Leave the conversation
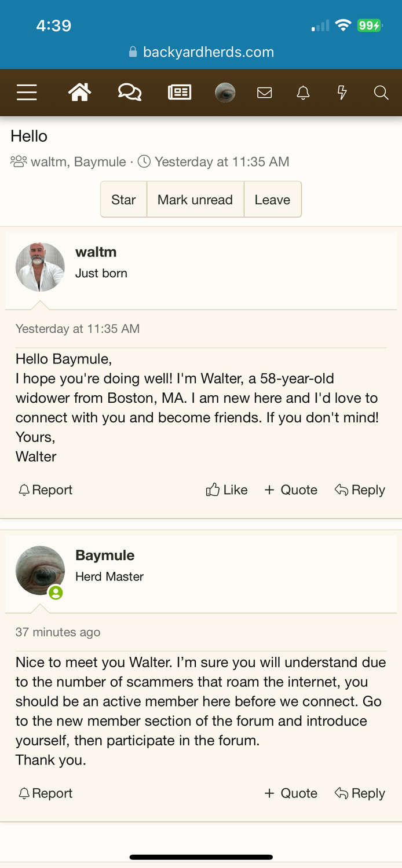402x868 pixels. point(272,200)
